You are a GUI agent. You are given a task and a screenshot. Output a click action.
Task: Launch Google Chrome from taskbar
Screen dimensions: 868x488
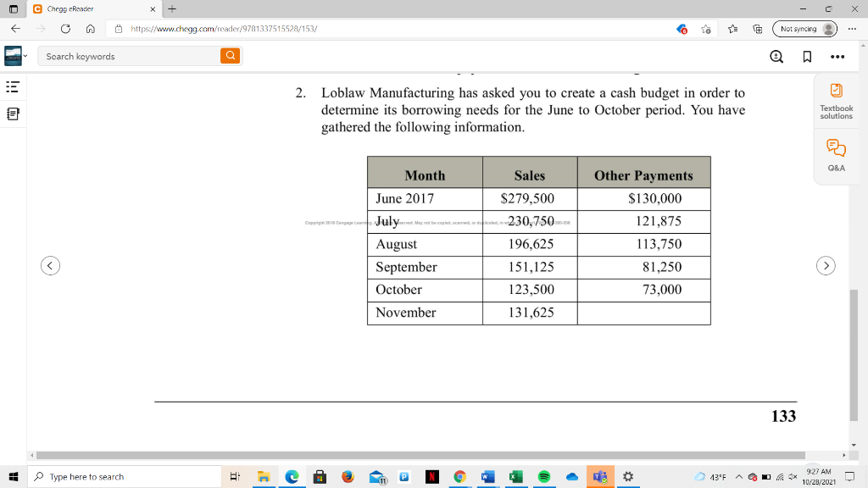point(460,476)
